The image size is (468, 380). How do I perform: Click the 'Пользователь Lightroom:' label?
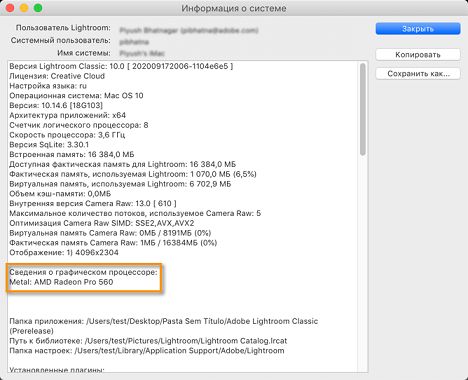(x=63, y=28)
